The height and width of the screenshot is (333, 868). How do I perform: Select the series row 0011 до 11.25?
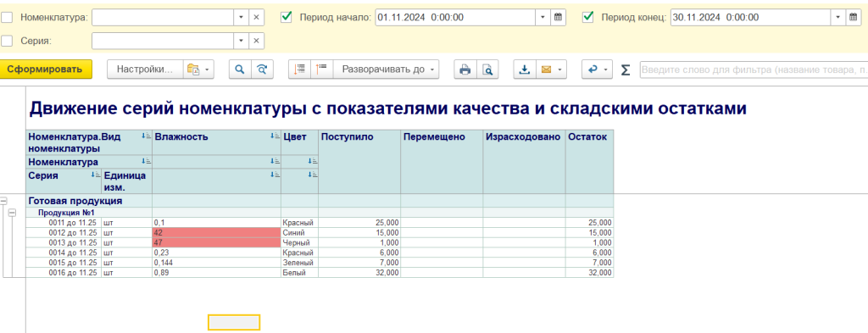point(320,222)
